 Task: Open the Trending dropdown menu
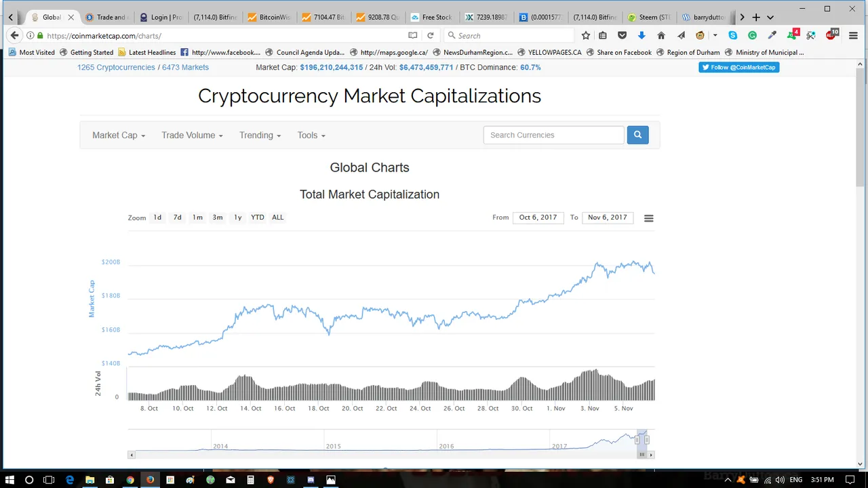(260, 136)
